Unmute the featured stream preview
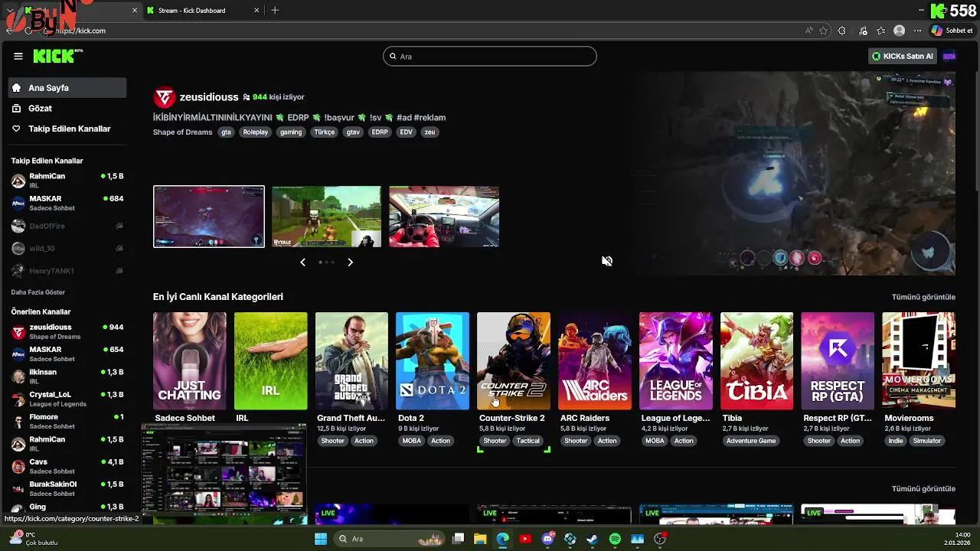Screen dimensions: 980x551 click(x=607, y=261)
